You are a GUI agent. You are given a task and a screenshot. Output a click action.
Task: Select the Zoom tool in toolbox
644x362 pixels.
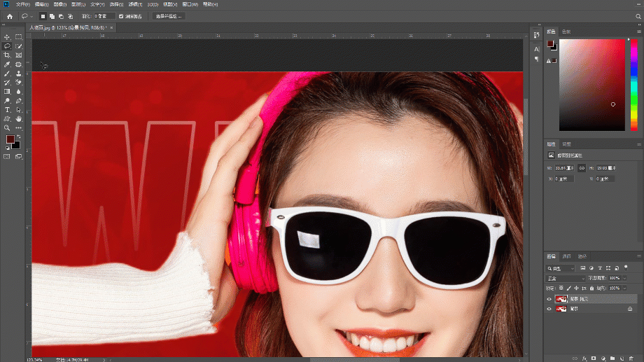7,128
